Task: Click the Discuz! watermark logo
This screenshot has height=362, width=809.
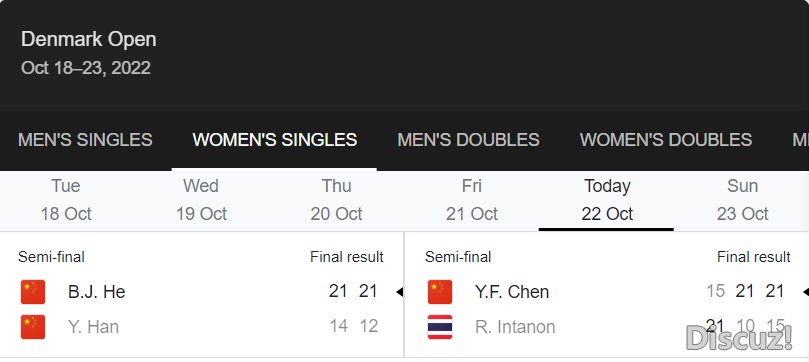Action: click(x=739, y=338)
